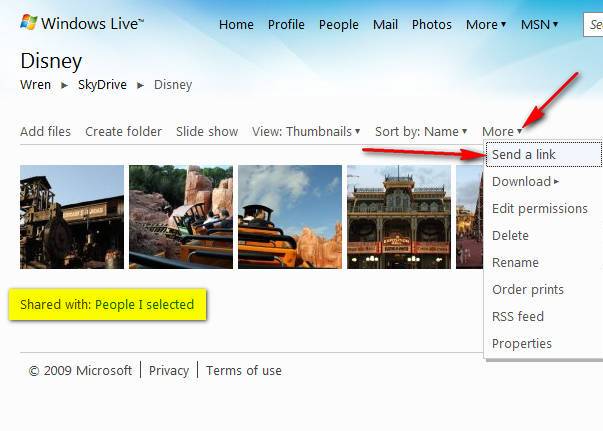Collapse the folder toolbar More menu

tap(502, 131)
